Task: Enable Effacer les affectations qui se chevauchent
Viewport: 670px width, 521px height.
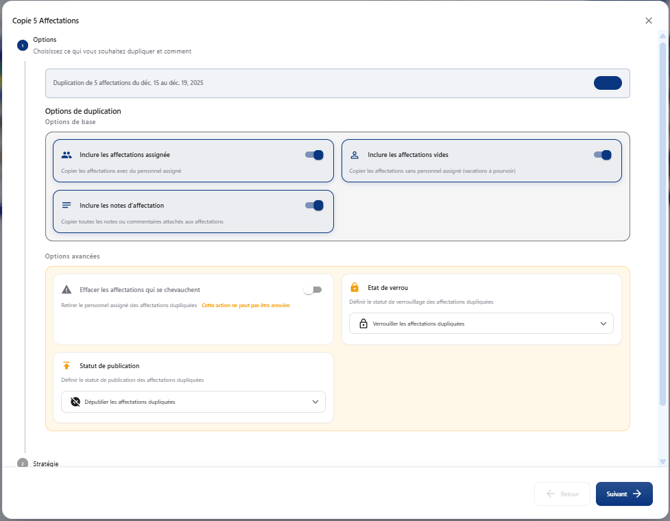Action: coord(313,290)
